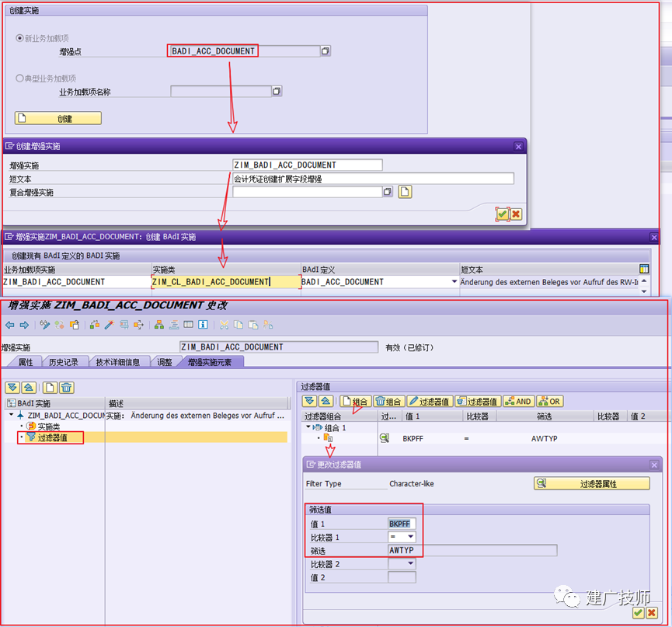
Task: Click edit 过滤器值 button with pencil
Action: pos(430,401)
